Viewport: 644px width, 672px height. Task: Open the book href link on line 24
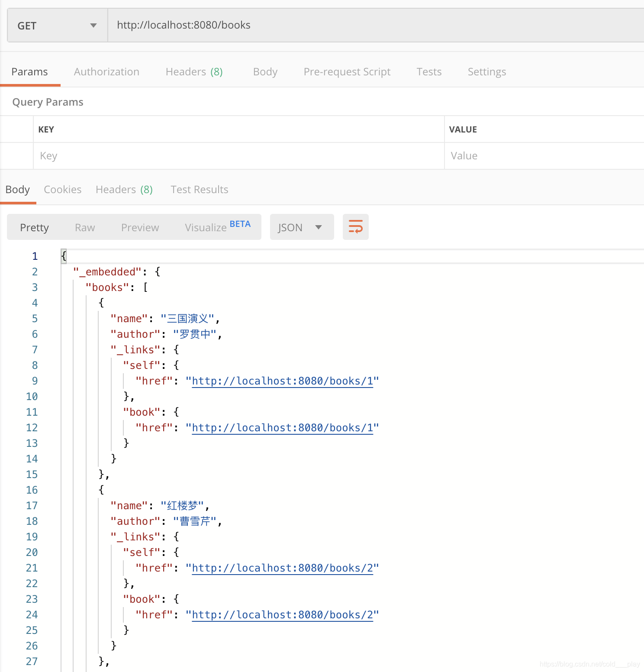tap(283, 615)
